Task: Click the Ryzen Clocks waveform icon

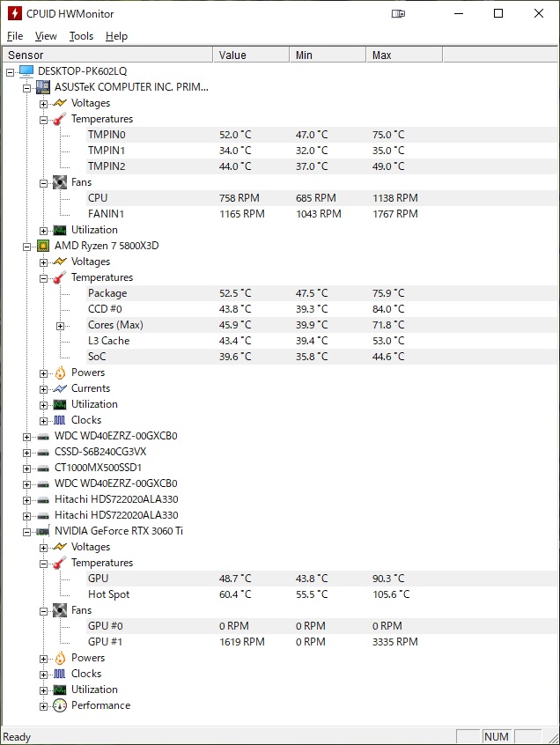Action: click(x=60, y=420)
